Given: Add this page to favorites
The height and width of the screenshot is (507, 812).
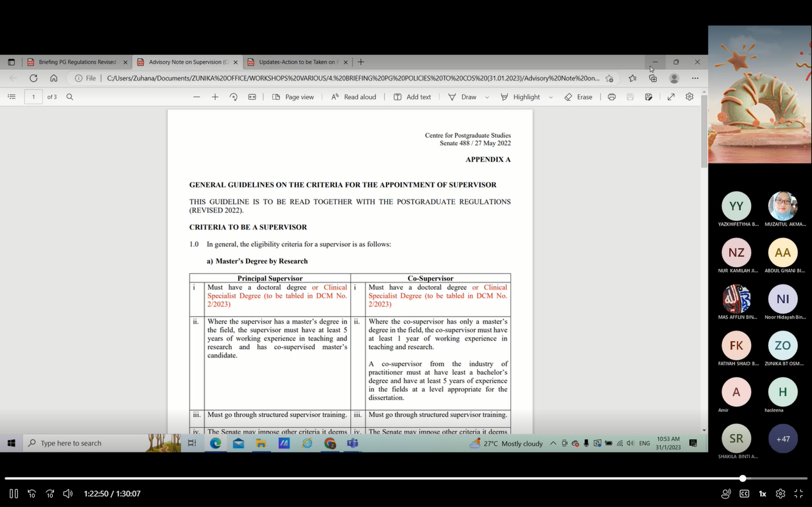Looking at the screenshot, I should (x=609, y=78).
